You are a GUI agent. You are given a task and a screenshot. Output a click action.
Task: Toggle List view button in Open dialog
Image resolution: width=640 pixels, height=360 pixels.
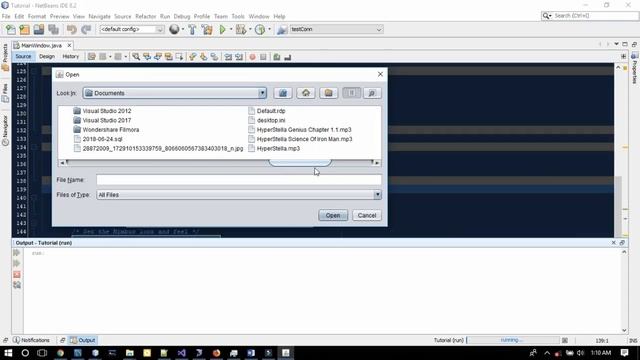351,93
